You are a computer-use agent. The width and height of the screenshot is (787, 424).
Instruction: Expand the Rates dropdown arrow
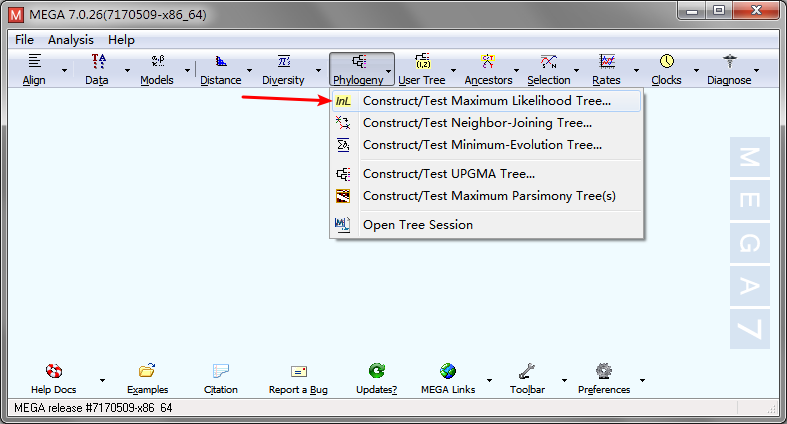coord(636,71)
